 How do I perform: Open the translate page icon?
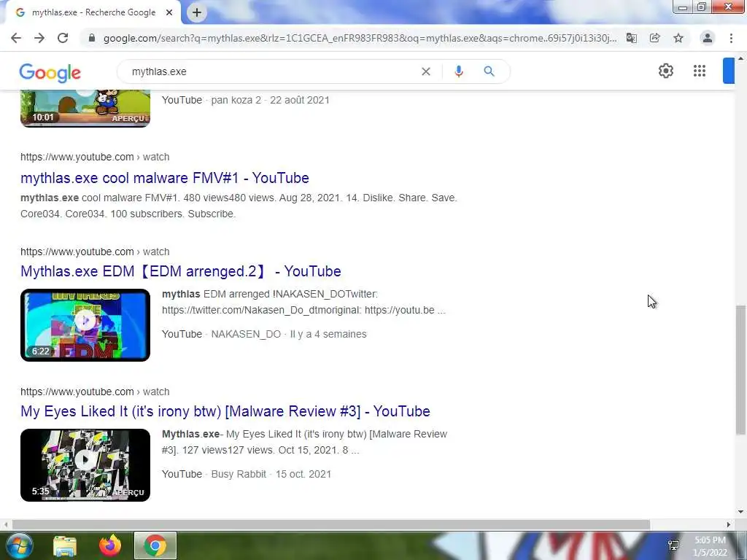(632, 38)
